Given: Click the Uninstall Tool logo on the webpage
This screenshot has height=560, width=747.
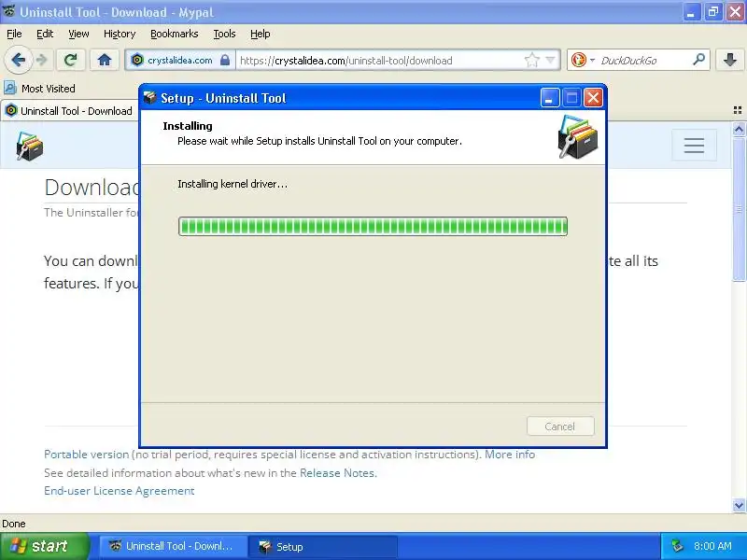Looking at the screenshot, I should coord(30,146).
